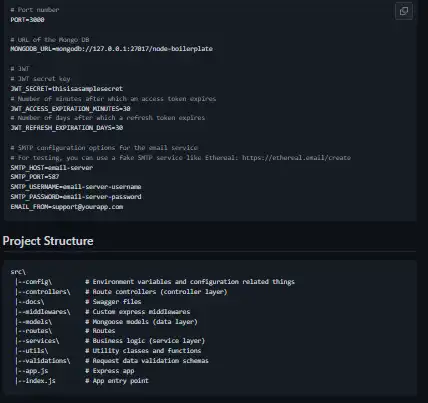
Task: Click '# URL of the Mongo DB' comment
Action: [x=50, y=40]
